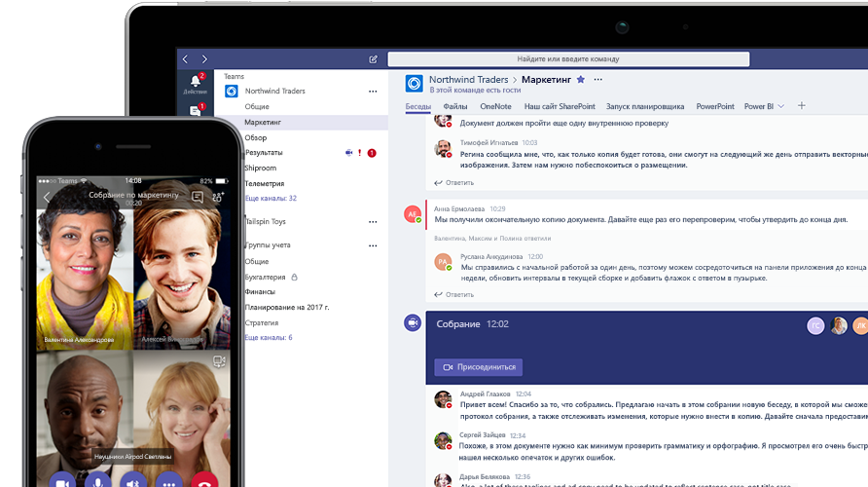
Task: Open Northwind Traders team options ellipsis
Action: click(x=373, y=92)
